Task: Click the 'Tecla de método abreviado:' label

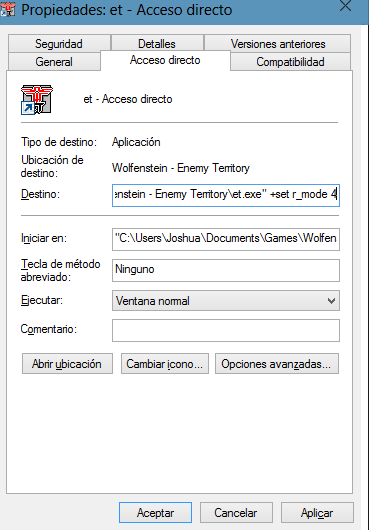Action: [x=60, y=270]
